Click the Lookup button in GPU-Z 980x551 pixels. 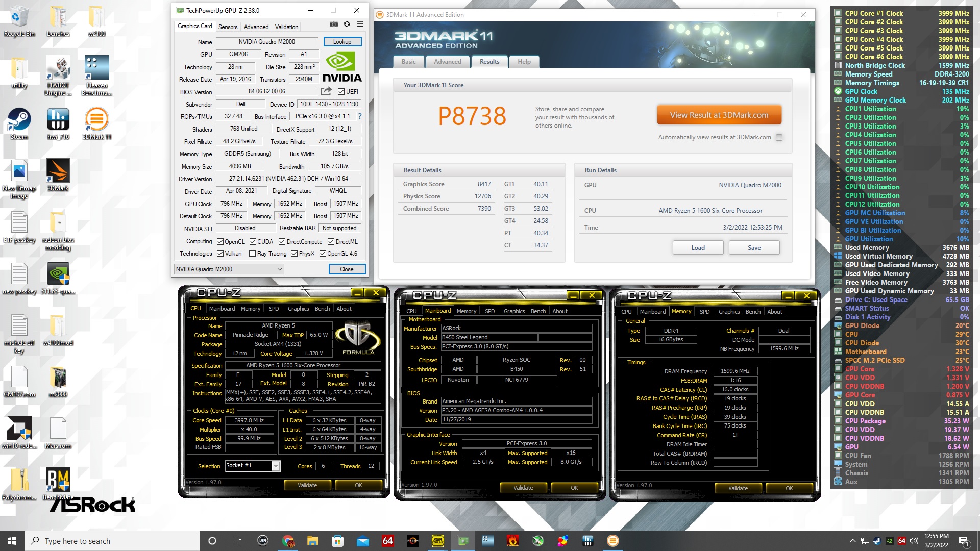342,42
